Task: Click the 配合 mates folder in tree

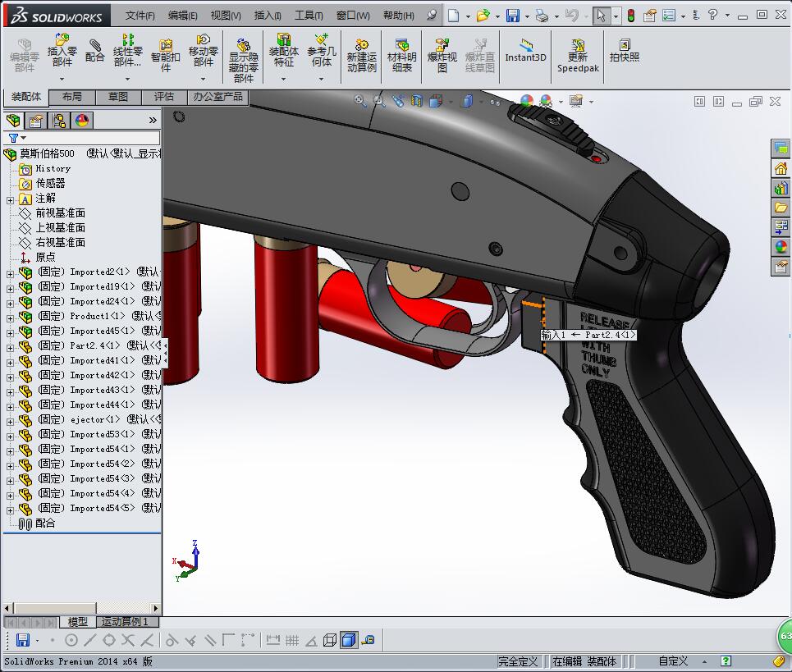Action: click(45, 523)
